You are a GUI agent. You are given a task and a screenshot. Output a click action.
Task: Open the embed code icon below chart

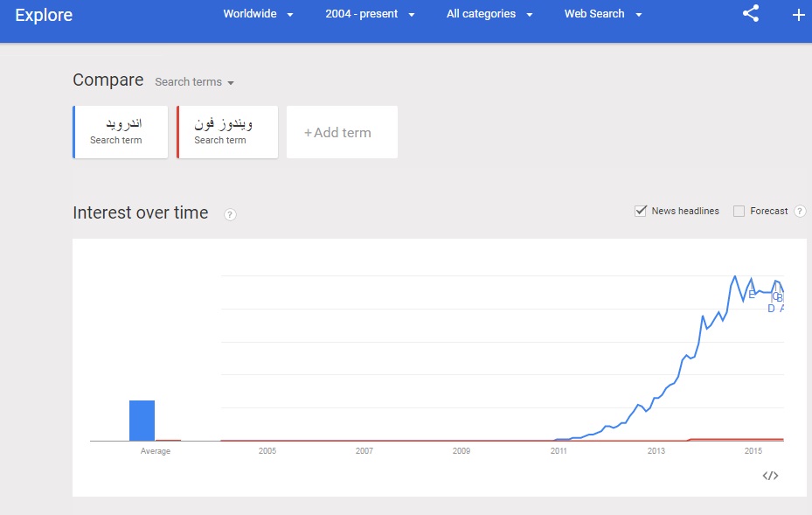click(x=770, y=476)
